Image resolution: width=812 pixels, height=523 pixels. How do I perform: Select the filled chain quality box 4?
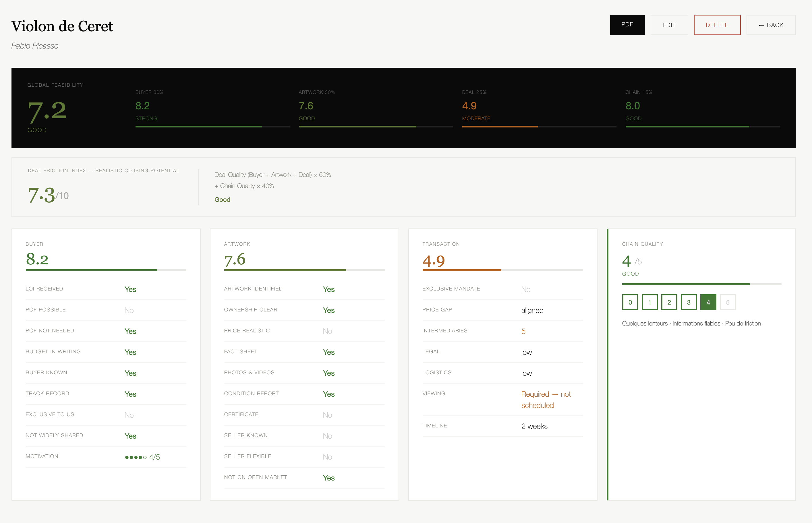click(x=708, y=302)
